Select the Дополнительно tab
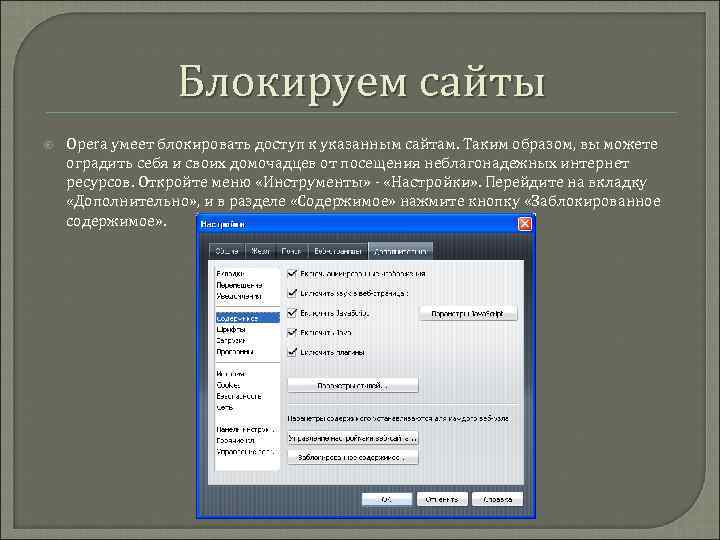 400,251
